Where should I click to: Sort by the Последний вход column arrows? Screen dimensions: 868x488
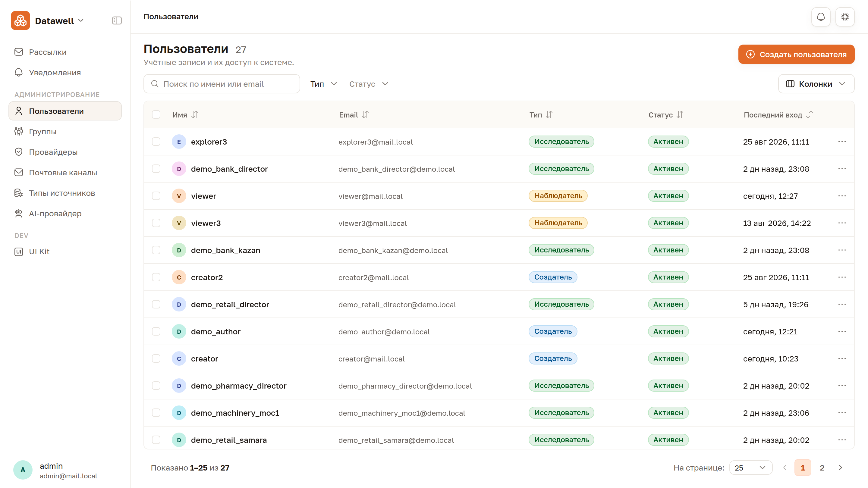[809, 115]
